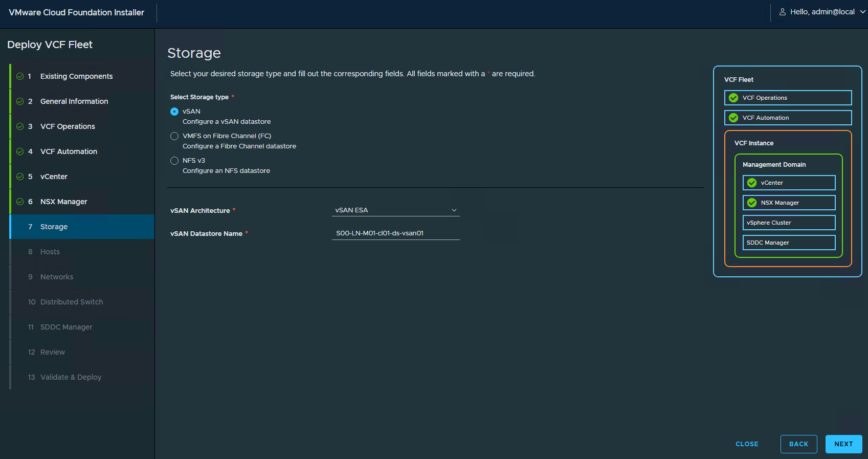Select the NFS v3 radio button
This screenshot has width=868, height=459.
[174, 161]
